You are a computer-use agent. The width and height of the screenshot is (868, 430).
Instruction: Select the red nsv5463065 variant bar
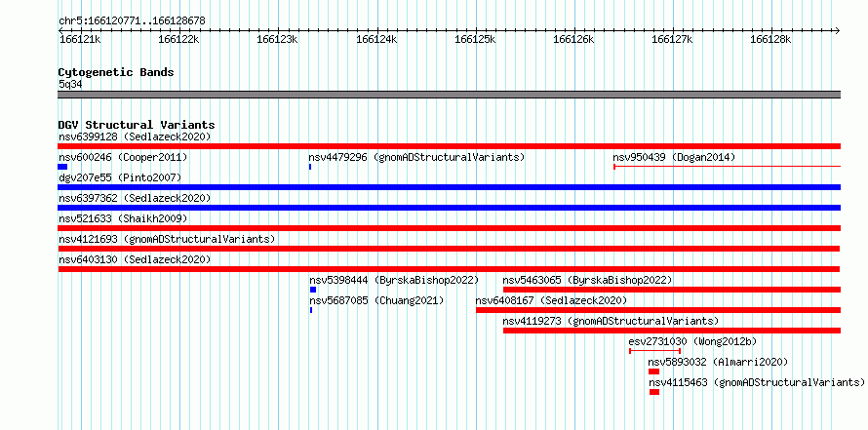pos(672,290)
